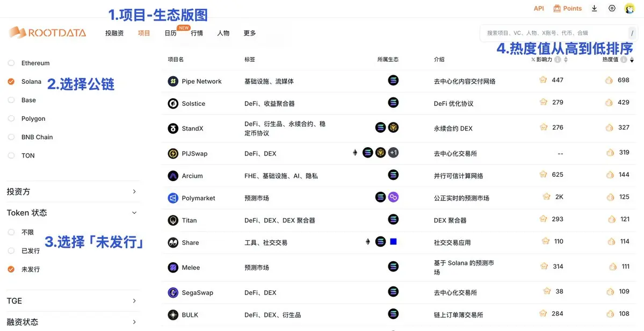644x331 pixels.
Task: Toggle 未发行 token status option
Action: click(11, 269)
